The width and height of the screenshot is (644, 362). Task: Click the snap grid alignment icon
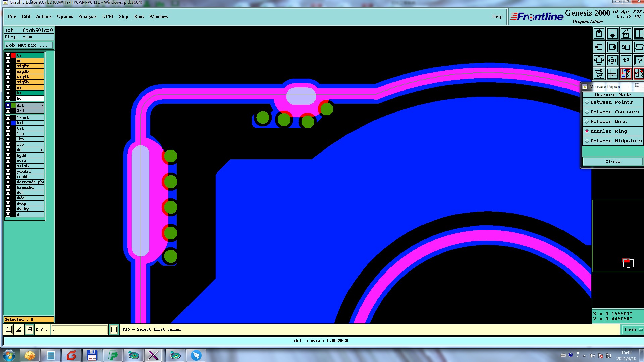[612, 73]
